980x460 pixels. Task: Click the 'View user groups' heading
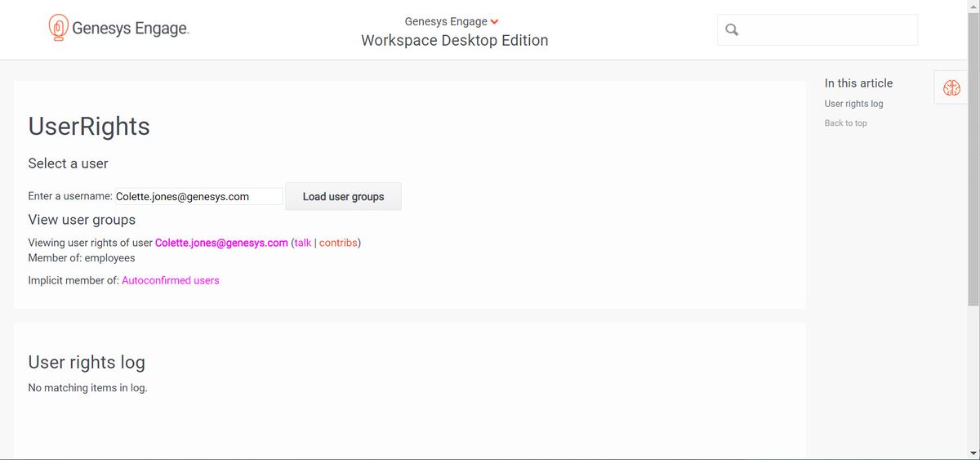(82, 220)
